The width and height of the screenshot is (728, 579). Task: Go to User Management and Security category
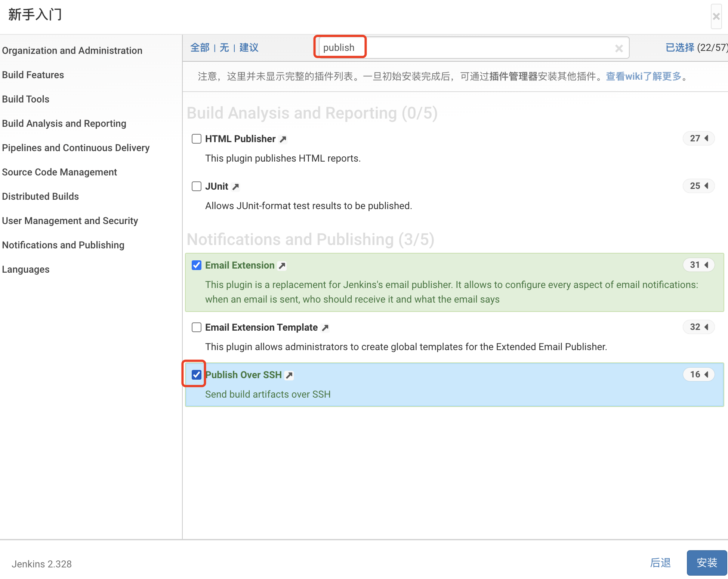[70, 221]
